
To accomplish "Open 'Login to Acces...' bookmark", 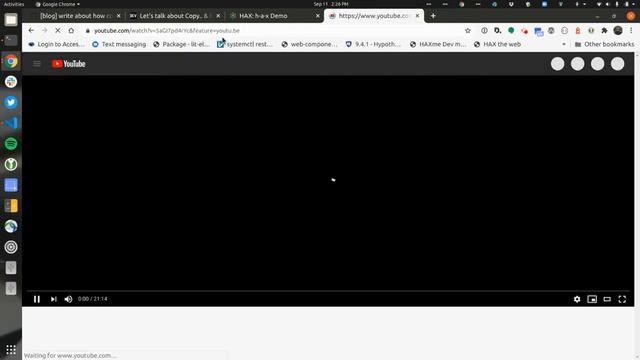I will 56,44.
